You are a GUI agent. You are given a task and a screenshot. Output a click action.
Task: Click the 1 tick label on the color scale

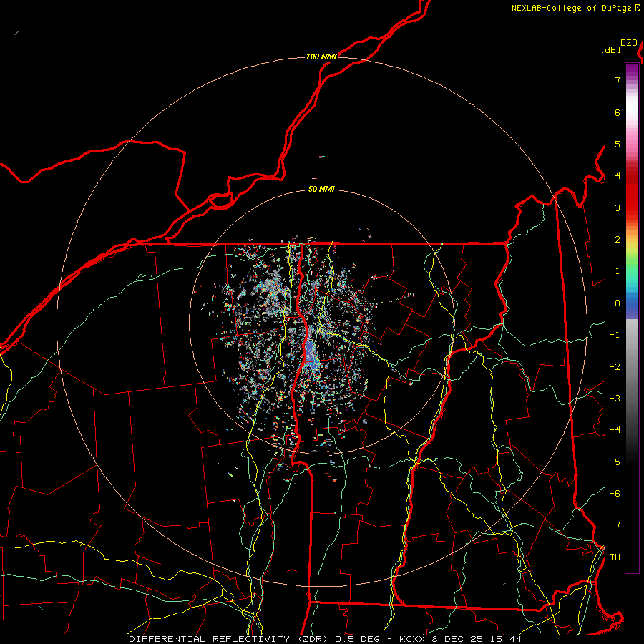point(618,271)
